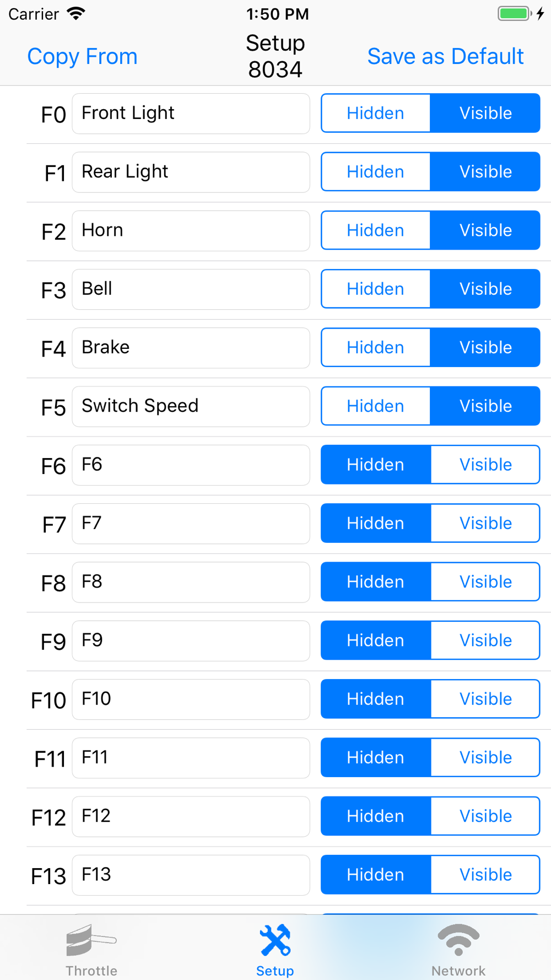Click Save as Default
The width and height of the screenshot is (551, 980).
click(x=445, y=56)
